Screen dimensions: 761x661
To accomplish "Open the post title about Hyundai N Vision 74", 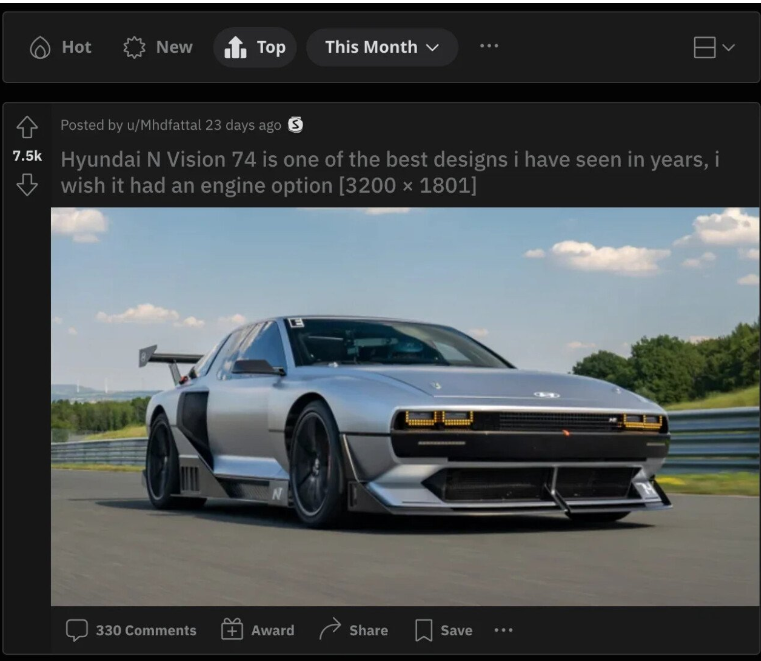I will (390, 172).
